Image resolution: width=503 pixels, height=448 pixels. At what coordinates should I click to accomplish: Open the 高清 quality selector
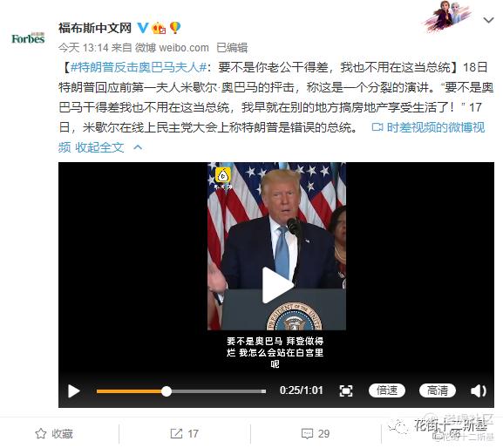tap(438, 390)
